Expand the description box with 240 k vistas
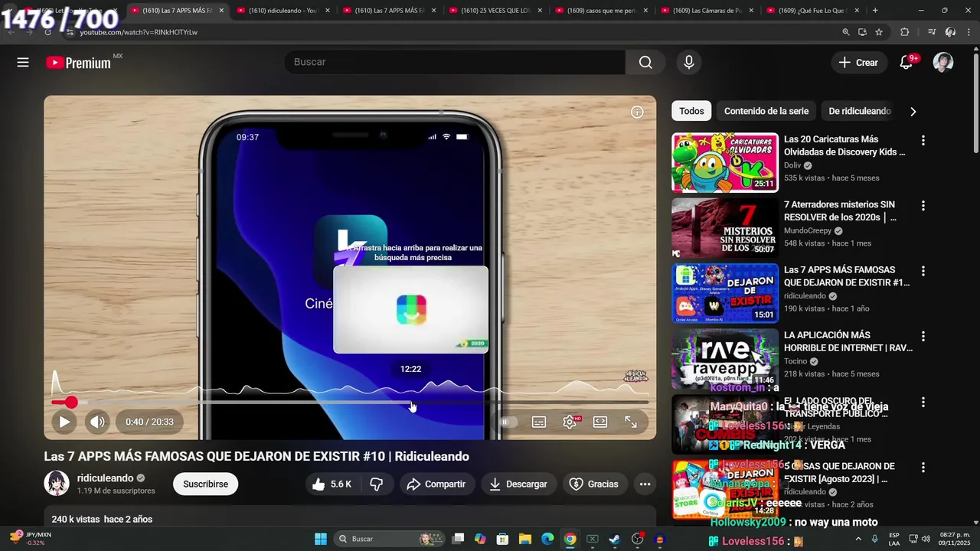Viewport: 980px width, 551px height. 350,517
